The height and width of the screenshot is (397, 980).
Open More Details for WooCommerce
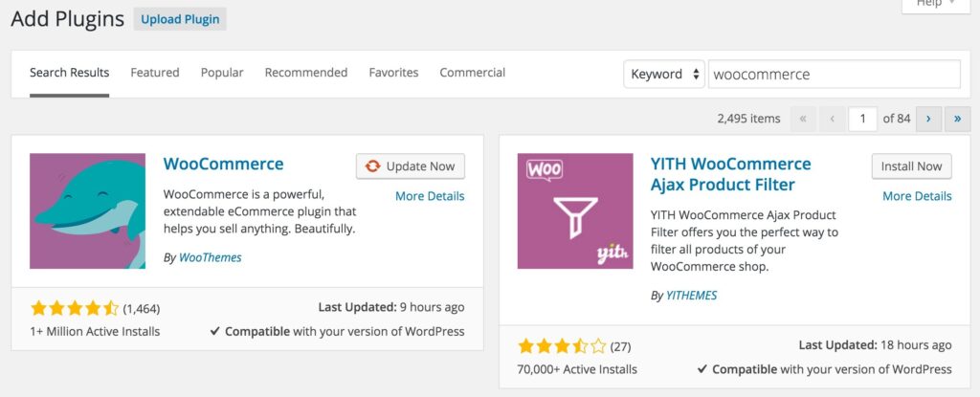pyautogui.click(x=430, y=196)
